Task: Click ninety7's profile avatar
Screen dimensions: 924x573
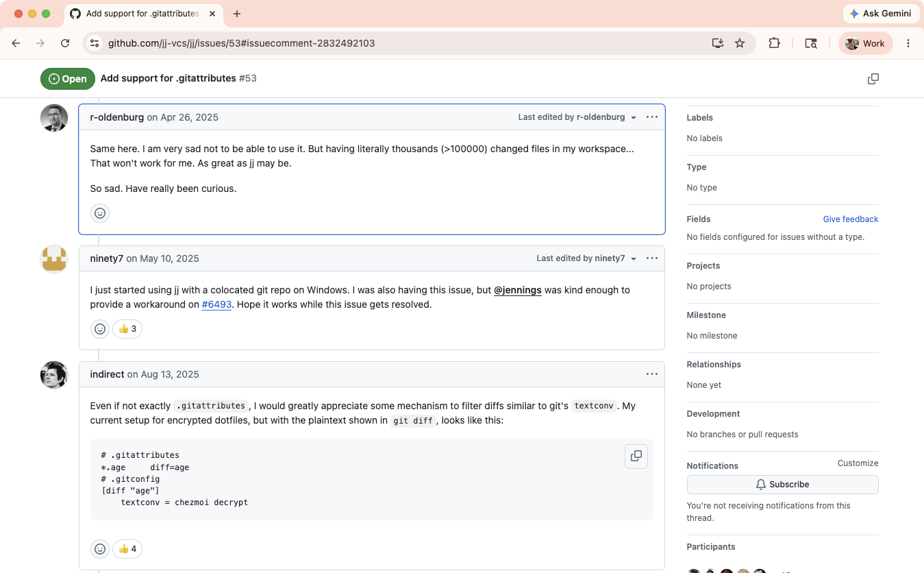Action: 54,259
